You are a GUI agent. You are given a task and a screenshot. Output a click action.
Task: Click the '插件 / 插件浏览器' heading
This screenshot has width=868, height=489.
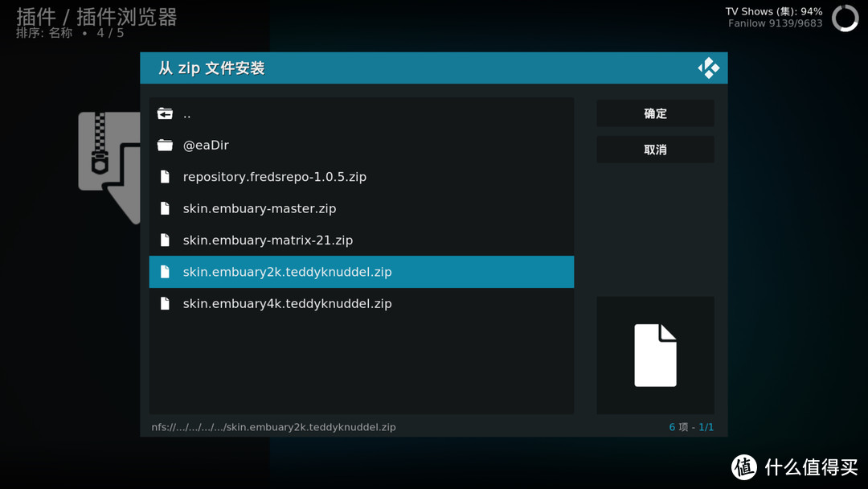(96, 17)
